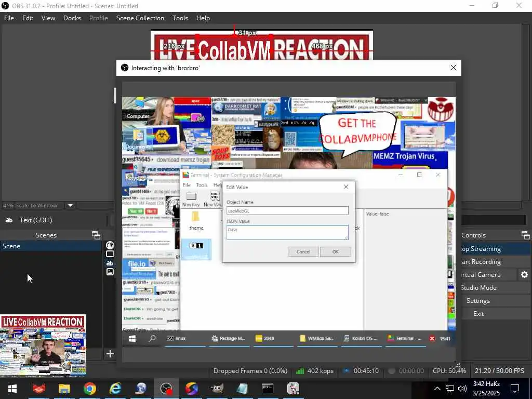
Task: Expand the Scale to Window dropdown arrow
Action: (70, 205)
